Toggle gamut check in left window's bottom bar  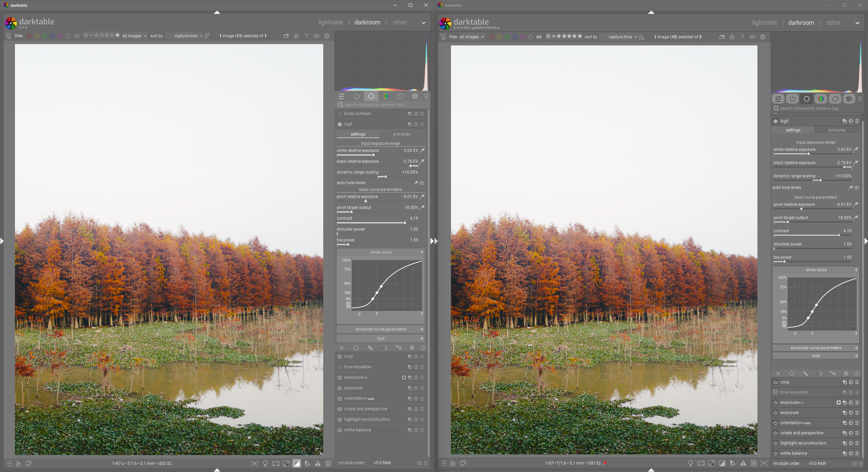tap(318, 464)
